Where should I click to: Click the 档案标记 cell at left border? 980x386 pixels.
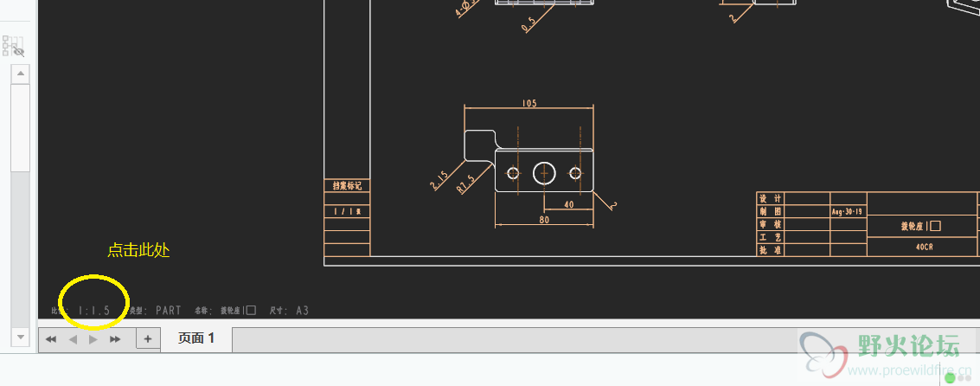(x=347, y=186)
